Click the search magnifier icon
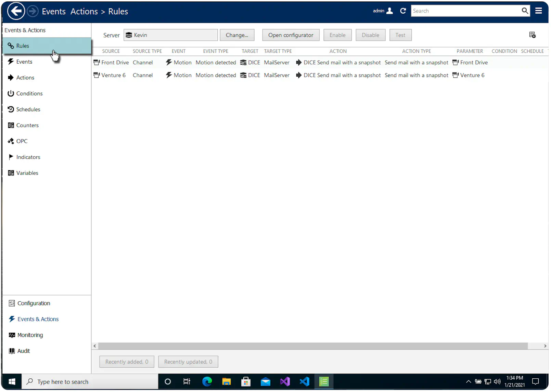The image size is (551, 392). pos(525,11)
